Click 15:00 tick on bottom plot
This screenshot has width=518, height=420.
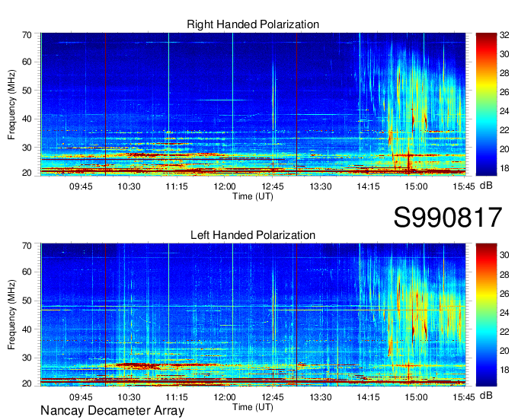coord(416,397)
